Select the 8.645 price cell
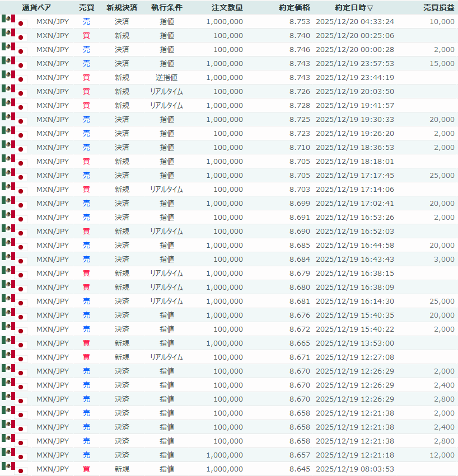 click(x=300, y=469)
